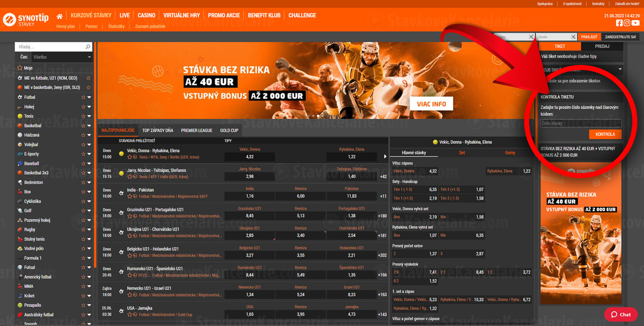Open the Challenge menu item

[302, 16]
